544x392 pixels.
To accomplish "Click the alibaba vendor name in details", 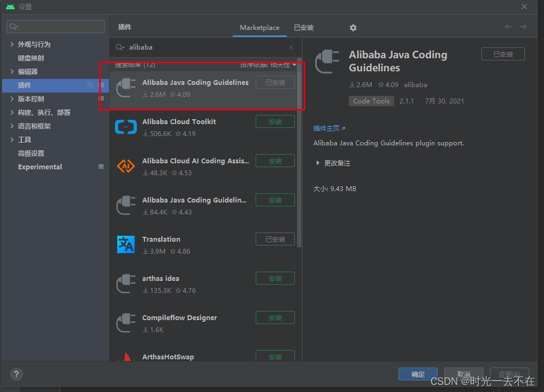I will pos(415,84).
